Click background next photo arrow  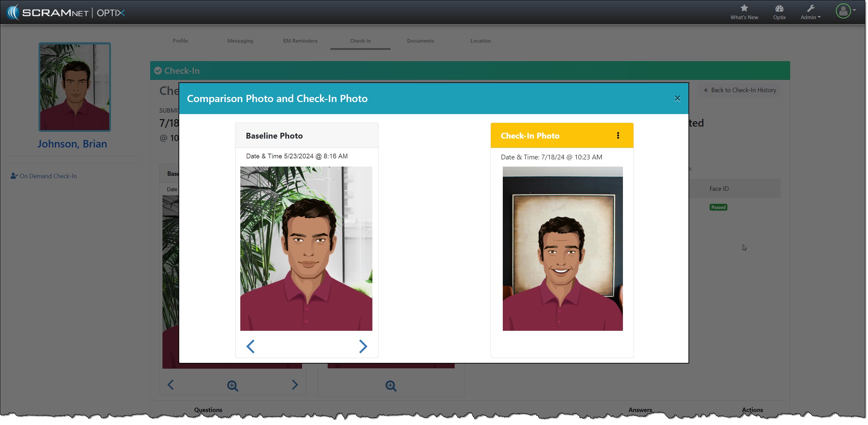tap(295, 385)
